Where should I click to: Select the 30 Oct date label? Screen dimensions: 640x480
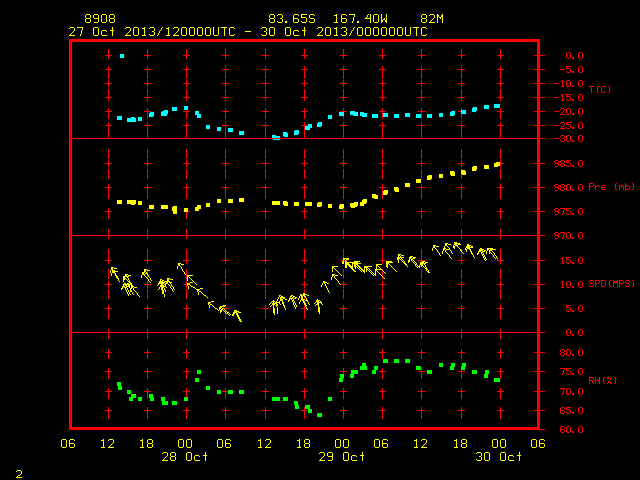(x=498, y=456)
